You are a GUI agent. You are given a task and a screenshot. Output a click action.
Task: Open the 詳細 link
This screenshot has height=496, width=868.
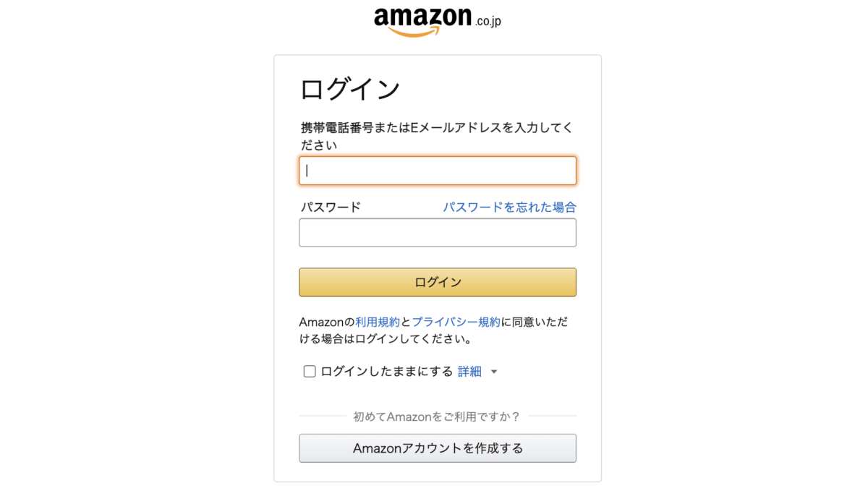point(469,372)
